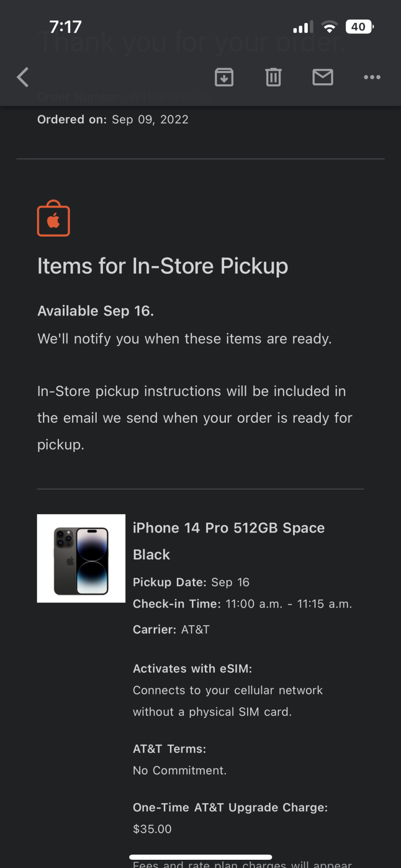Image resolution: width=401 pixels, height=868 pixels.
Task: Delete the email using trash icon
Action: (273, 77)
